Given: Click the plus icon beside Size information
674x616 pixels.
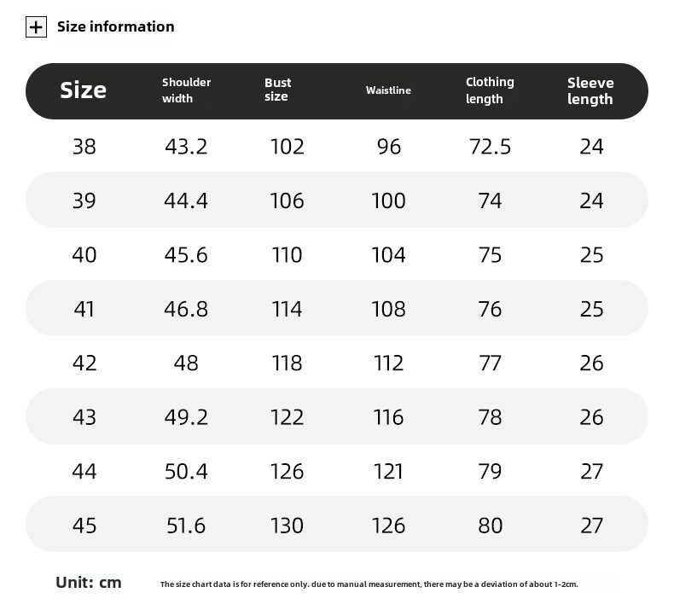Looking at the screenshot, I should [x=36, y=27].
